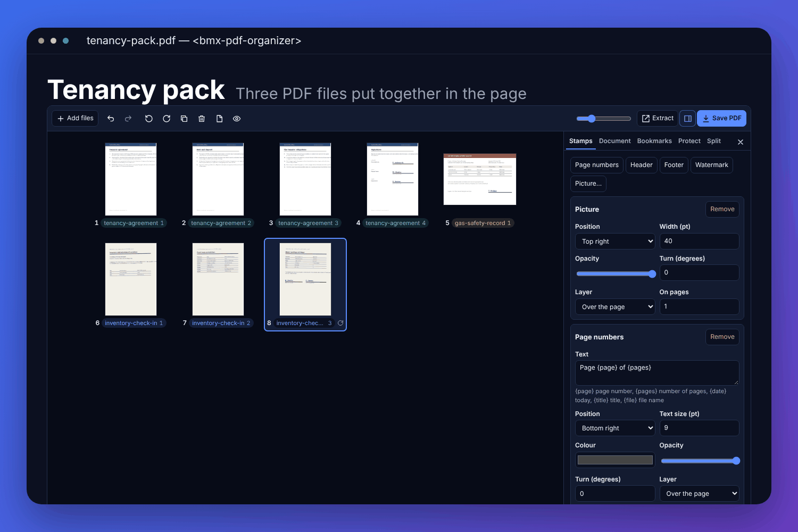Open the Page numbers Layer dropdown
The width and height of the screenshot is (798, 532).
click(699, 494)
